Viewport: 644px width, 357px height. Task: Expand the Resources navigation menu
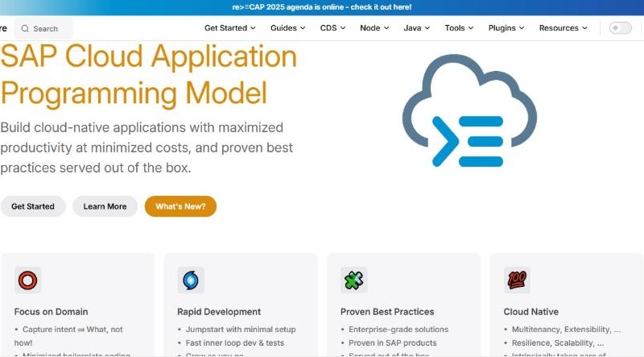[x=563, y=28]
